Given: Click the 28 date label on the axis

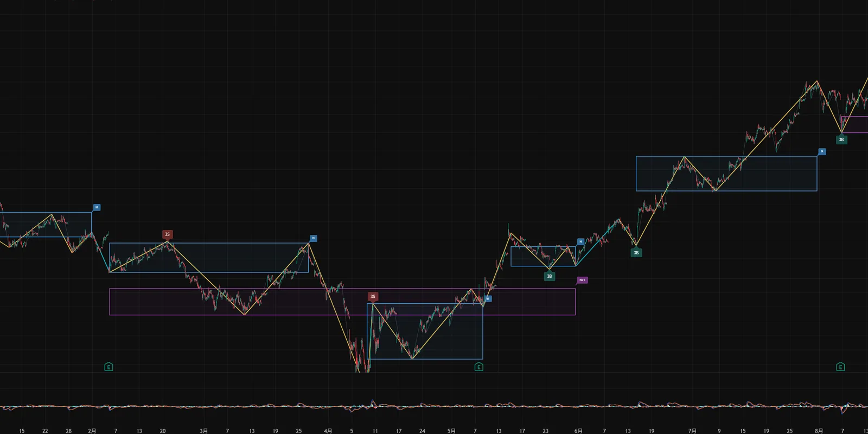Looking at the screenshot, I should pyautogui.click(x=68, y=431).
